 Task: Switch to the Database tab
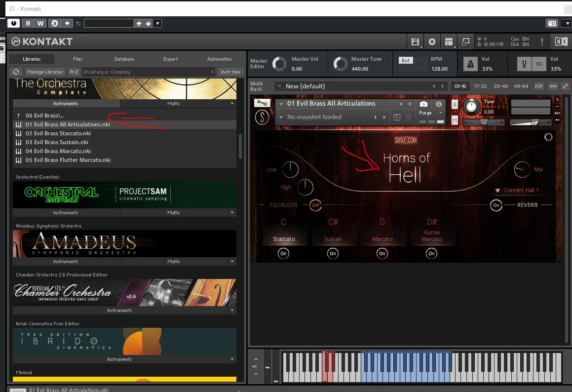(x=124, y=59)
